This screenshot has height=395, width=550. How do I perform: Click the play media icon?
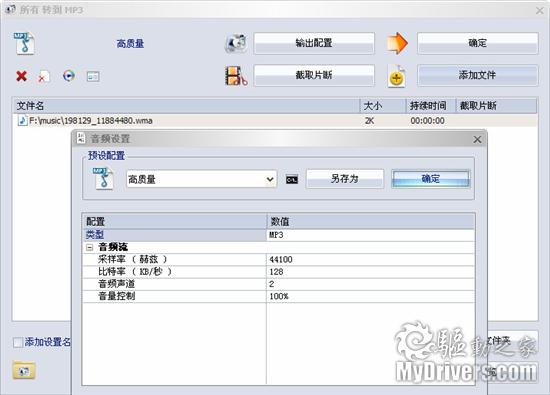coord(69,75)
